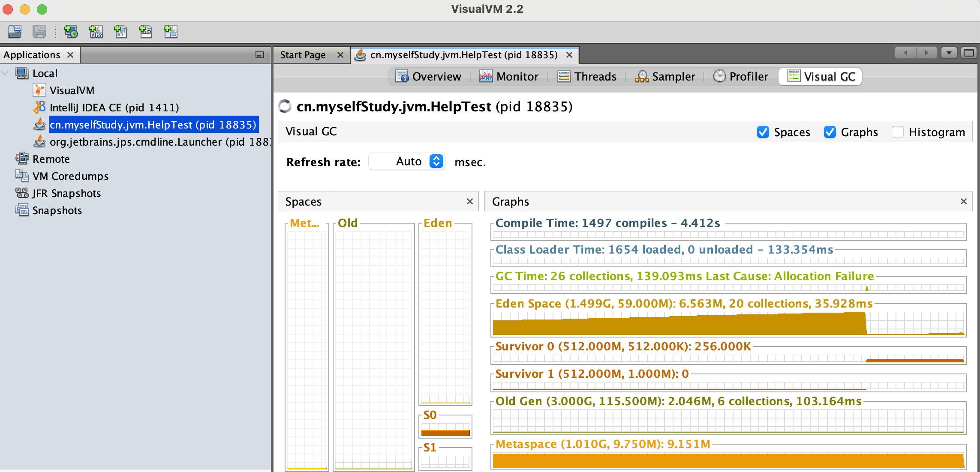Click the Add JMX Connection toolbar icon
980x472 pixels.
click(96, 31)
